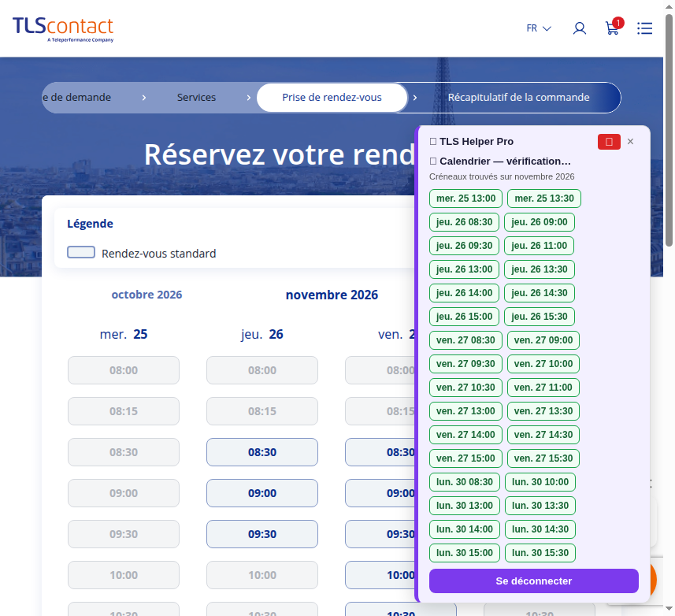Screen dimensions: 675x616
Task: Pick helper slot lun. 30 10:00
Action: (x=540, y=483)
